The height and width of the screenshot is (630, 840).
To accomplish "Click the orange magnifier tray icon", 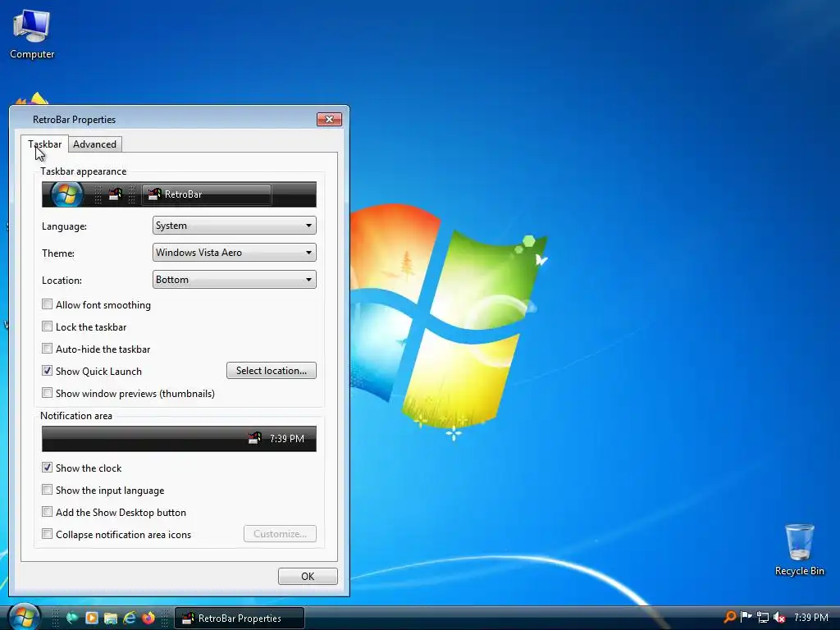I will pos(729,617).
